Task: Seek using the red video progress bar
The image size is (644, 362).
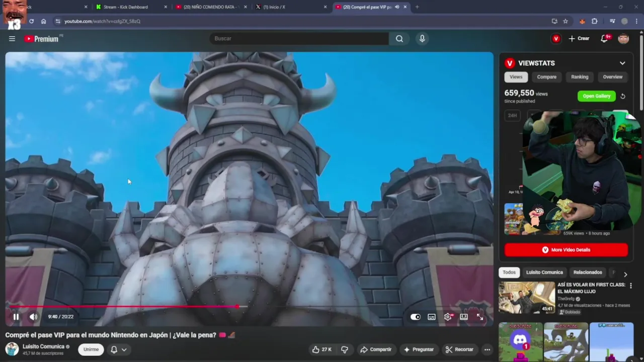Action: (x=250, y=306)
